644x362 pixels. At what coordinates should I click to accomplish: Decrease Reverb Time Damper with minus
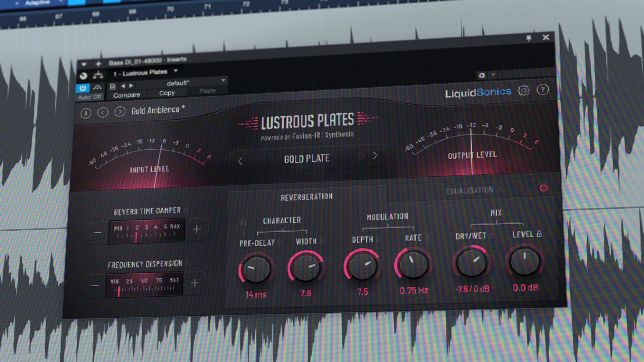point(98,233)
